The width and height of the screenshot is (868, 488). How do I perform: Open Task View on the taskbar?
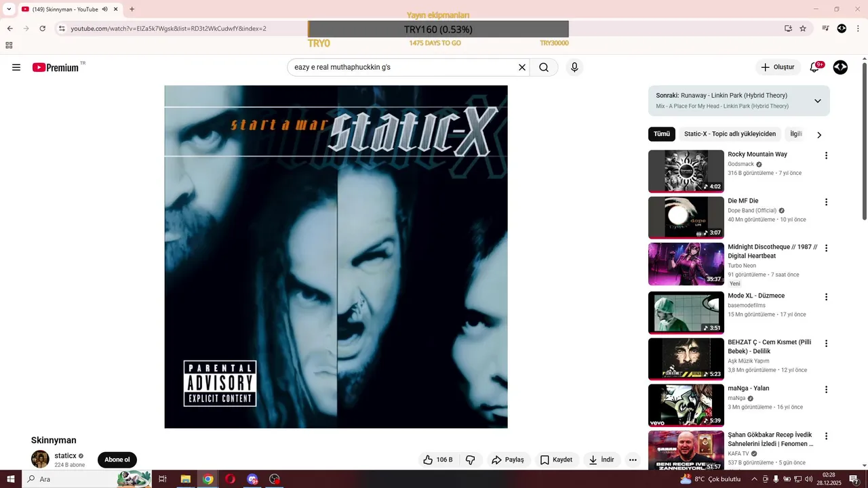tap(163, 479)
